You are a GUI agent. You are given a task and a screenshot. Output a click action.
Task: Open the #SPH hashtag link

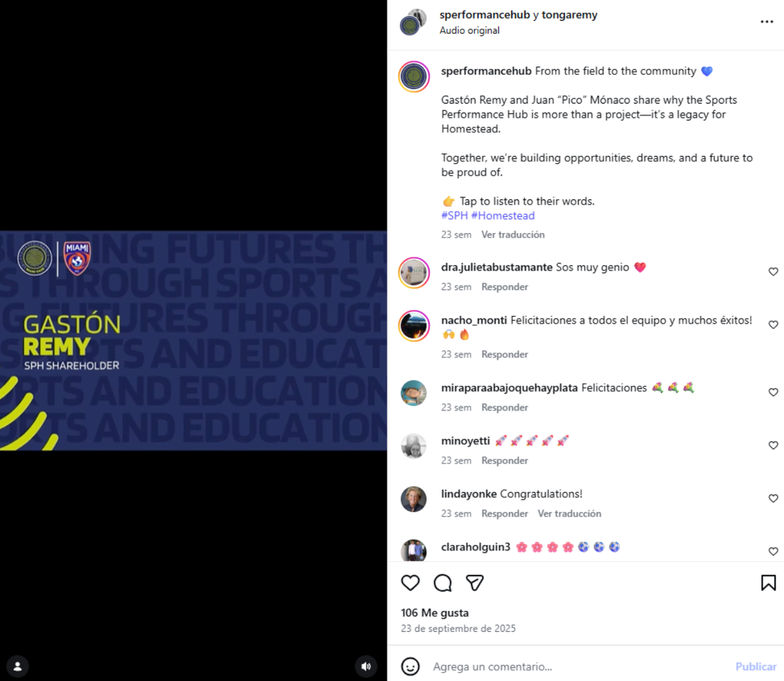[x=455, y=215]
